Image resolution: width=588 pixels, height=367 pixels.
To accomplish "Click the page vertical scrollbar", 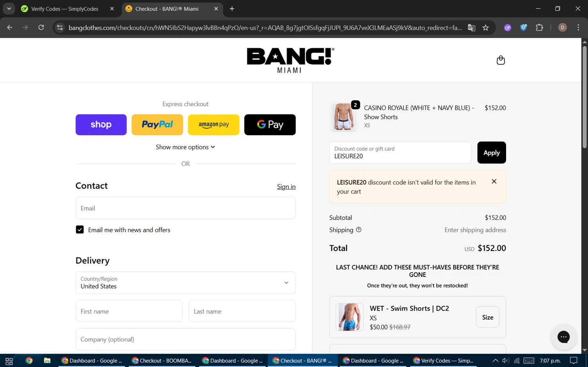I will tap(584, 97).
